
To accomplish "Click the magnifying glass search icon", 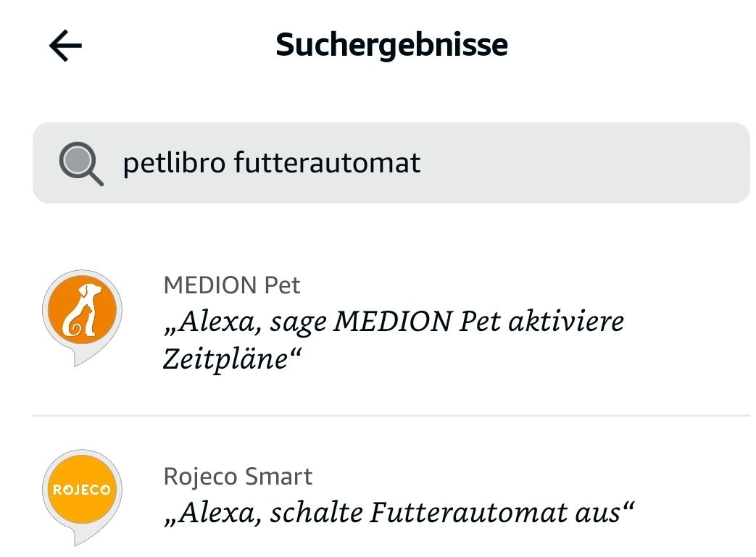I will click(80, 164).
